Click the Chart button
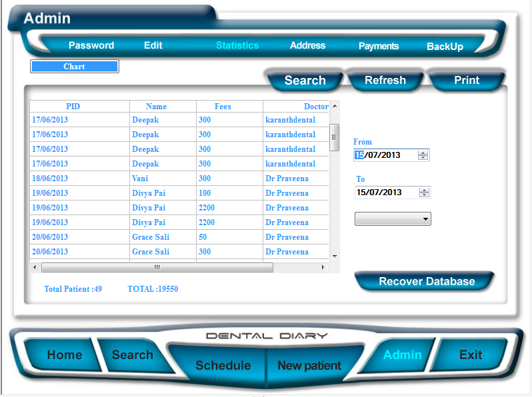The height and width of the screenshot is (397, 532). point(74,67)
